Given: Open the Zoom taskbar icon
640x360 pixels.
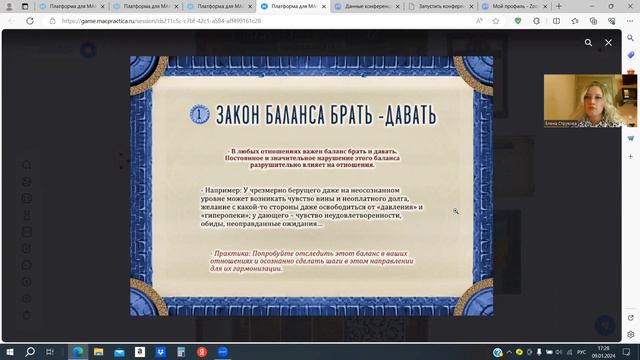Looking at the screenshot, I should tap(222, 352).
